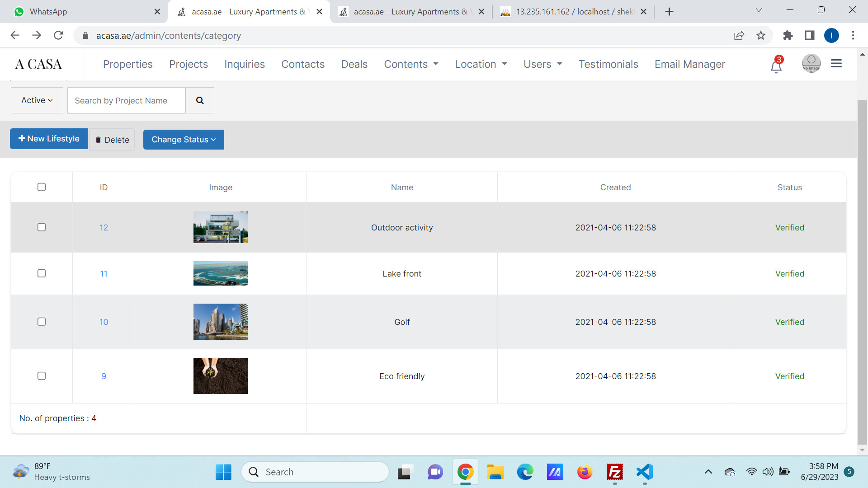868x488 pixels.
Task: Open the Change Status dropdown
Action: click(184, 140)
